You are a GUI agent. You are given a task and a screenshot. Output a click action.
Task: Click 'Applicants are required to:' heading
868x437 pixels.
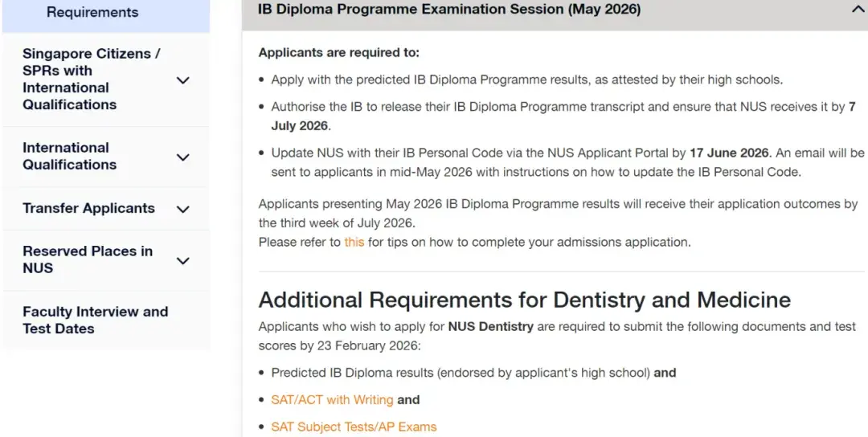tap(338, 53)
